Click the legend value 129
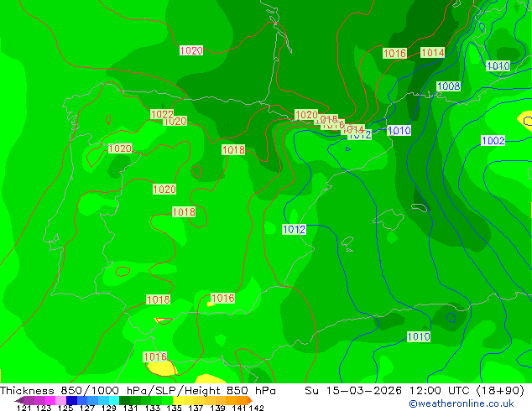Screen dimensions: 532x411 (x=109, y=408)
